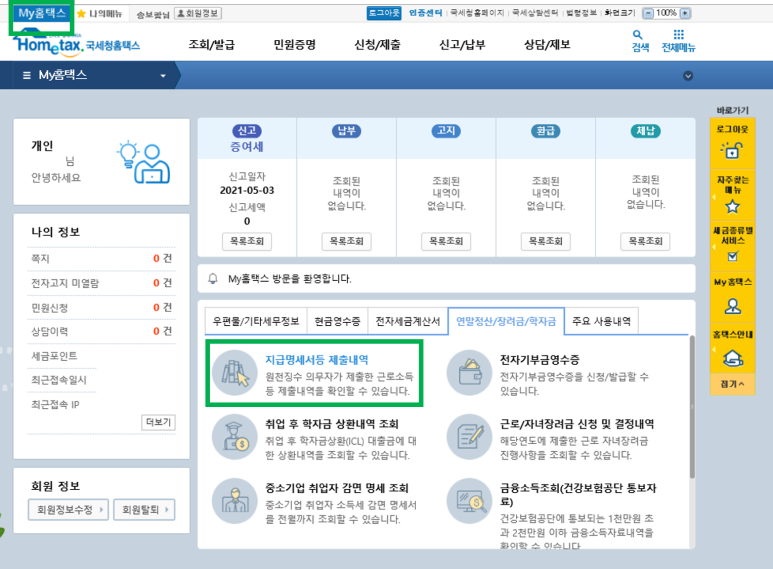Open 근로/자녀장려금 신청 및 결정내역
773x569 pixels.
577,424
